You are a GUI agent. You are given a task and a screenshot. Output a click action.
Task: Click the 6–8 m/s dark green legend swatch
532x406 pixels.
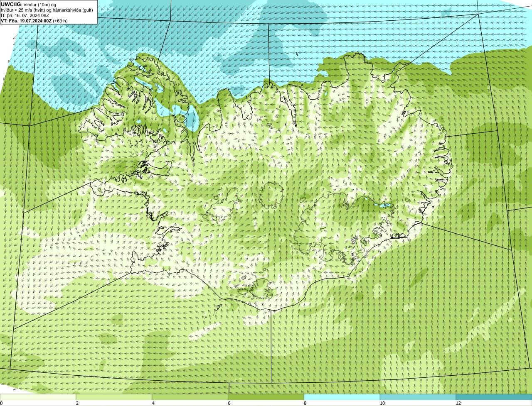coord(266,397)
